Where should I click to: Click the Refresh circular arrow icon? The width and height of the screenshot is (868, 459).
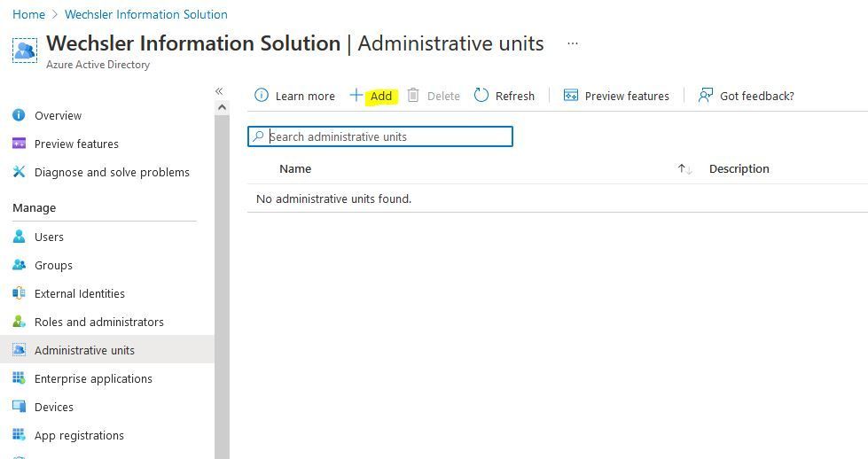[x=481, y=95]
